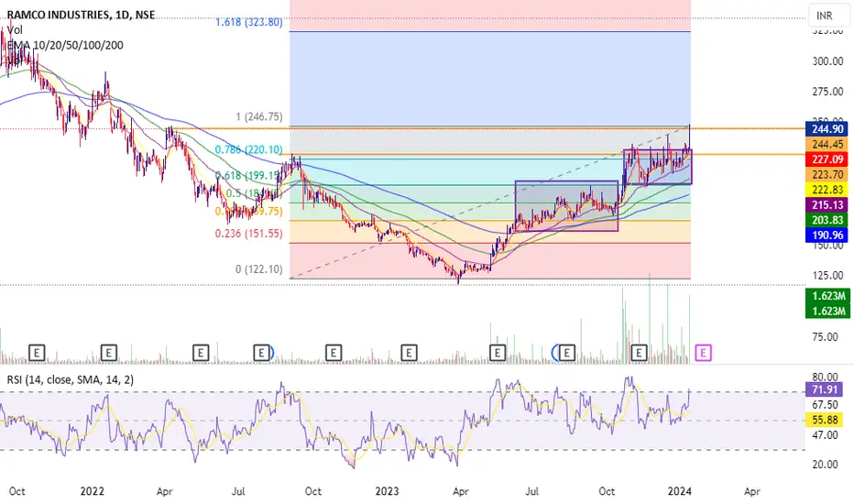Open the magenta upcoming earnings E marker

tap(703, 353)
